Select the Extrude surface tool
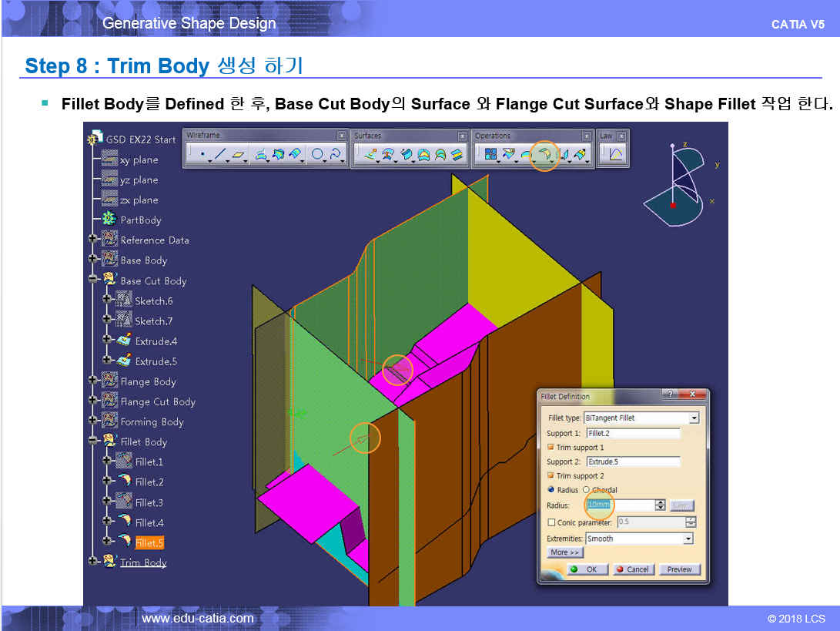This screenshot has height=631, width=840. pyautogui.click(x=370, y=154)
